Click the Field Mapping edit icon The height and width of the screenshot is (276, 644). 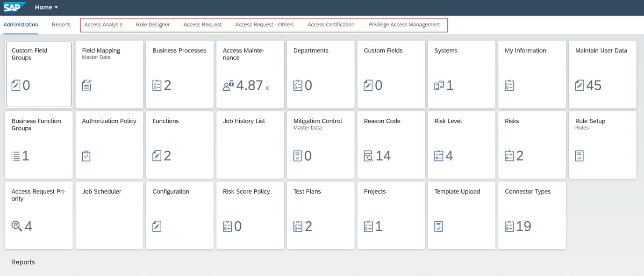point(86,85)
